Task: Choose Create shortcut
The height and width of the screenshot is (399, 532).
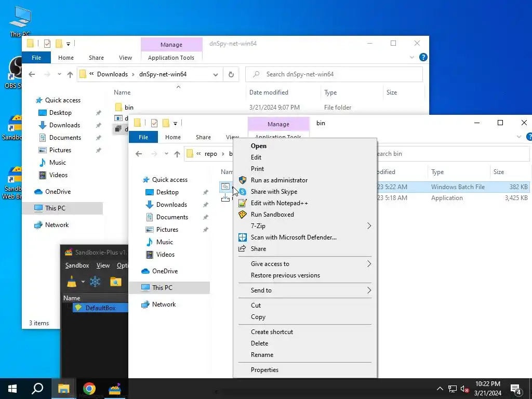Action: 305,332
